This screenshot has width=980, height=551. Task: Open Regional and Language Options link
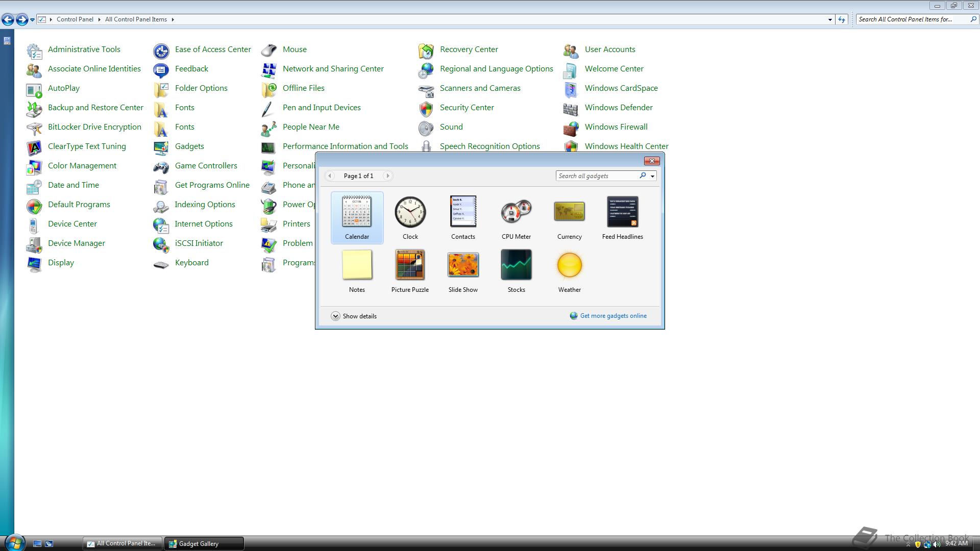496,69
